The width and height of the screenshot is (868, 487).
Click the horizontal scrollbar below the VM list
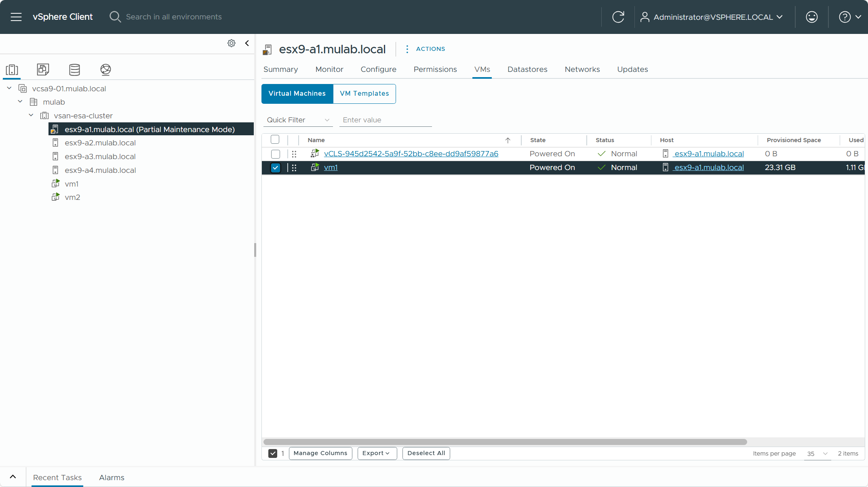tap(505, 442)
